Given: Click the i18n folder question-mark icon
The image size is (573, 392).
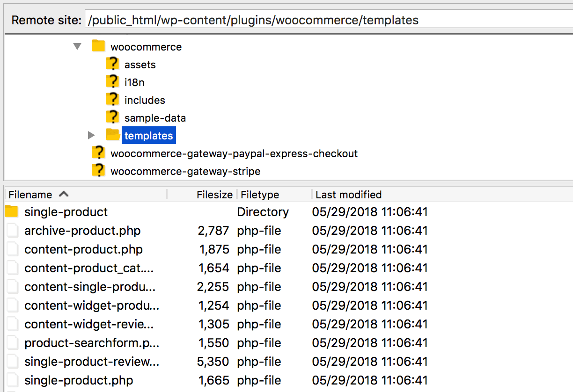Looking at the screenshot, I should click(112, 82).
